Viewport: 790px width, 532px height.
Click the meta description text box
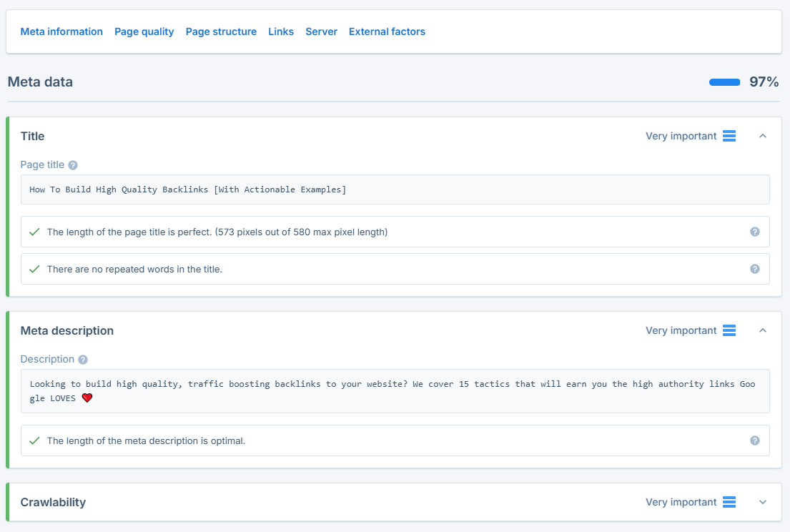(x=395, y=390)
